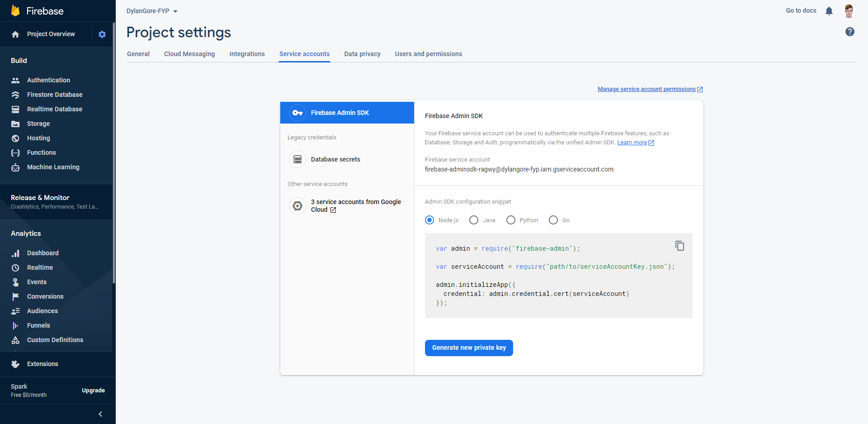Click the Google Cloud service accounts hexagon icon
The image size is (868, 424).
[297, 206]
